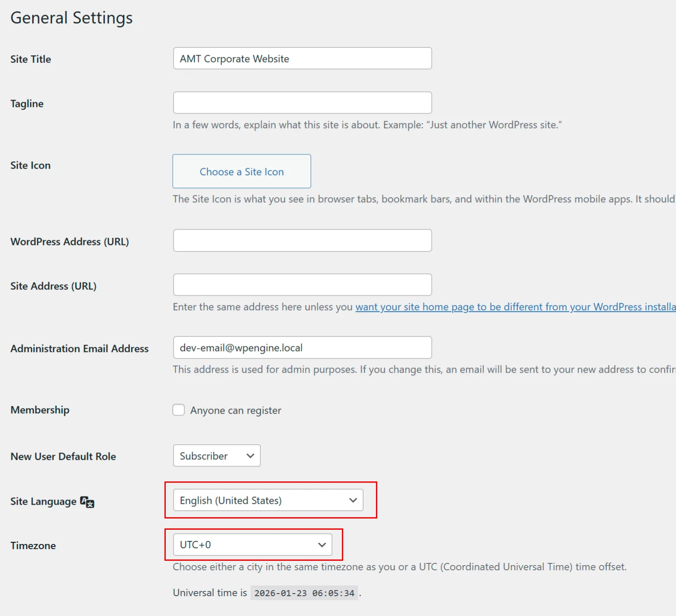Click the translation icon beside Site Language
The height and width of the screenshot is (616, 676).
coord(87,502)
